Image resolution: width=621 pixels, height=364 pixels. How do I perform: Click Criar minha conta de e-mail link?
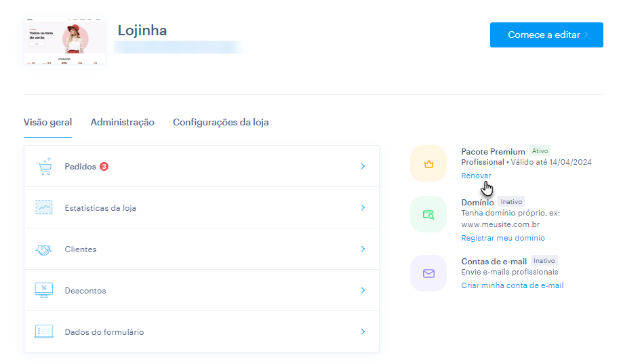513,285
